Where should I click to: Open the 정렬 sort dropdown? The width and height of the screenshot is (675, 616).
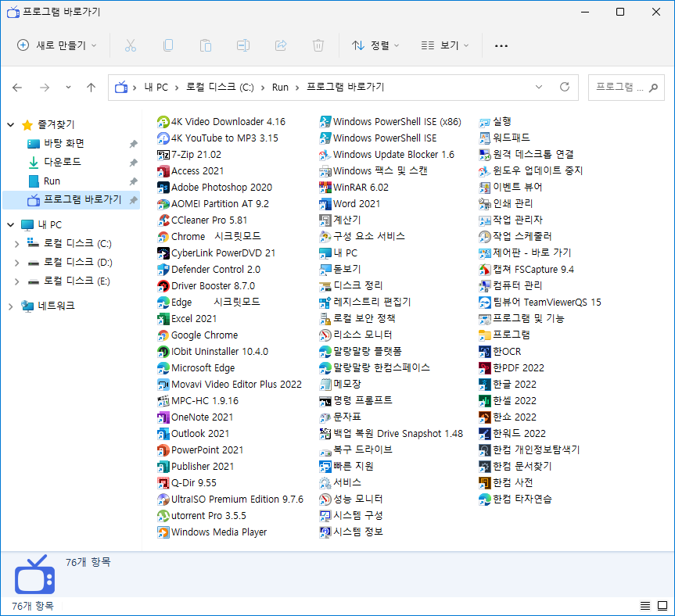pos(375,45)
